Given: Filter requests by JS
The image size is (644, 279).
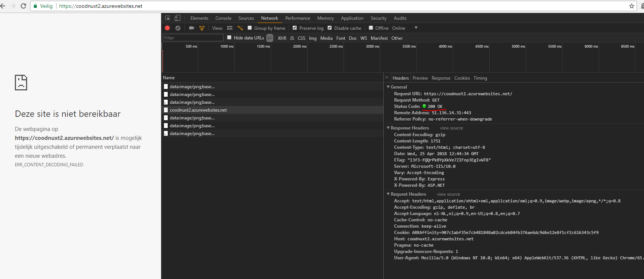Looking at the screenshot, I should [x=292, y=38].
